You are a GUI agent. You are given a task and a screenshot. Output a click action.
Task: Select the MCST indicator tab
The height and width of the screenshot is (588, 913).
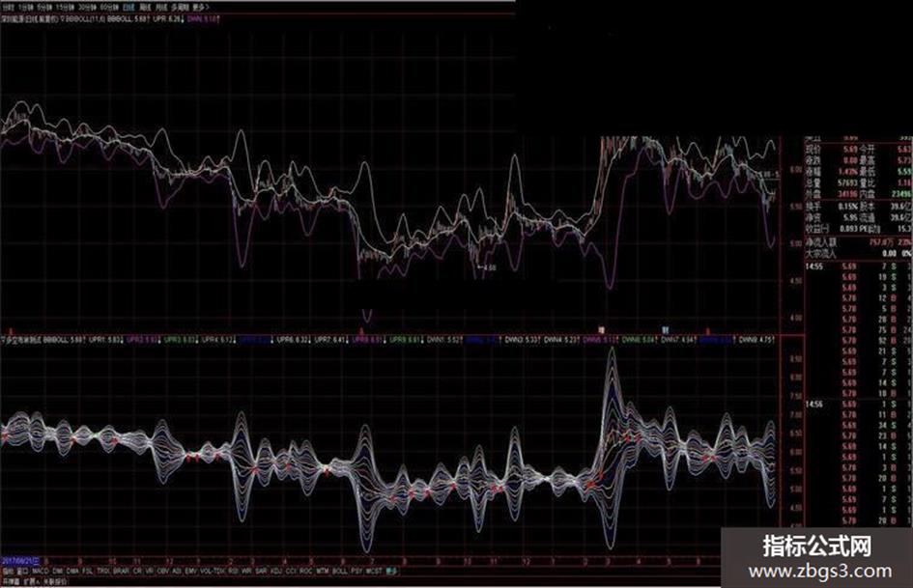[374, 572]
